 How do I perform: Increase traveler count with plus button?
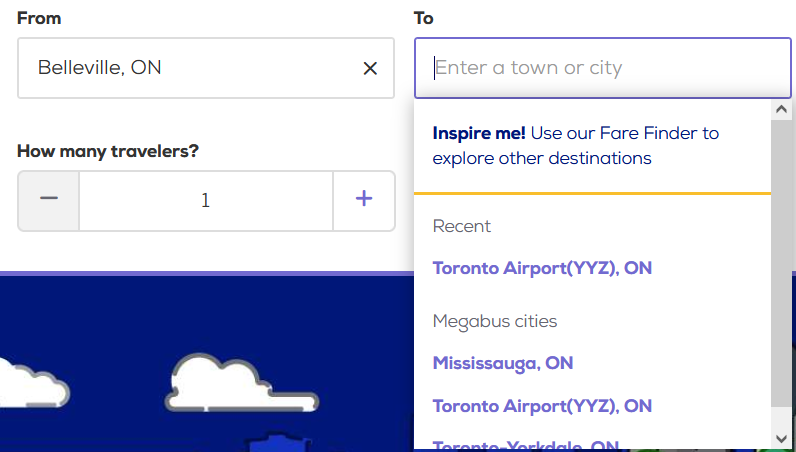[364, 199]
